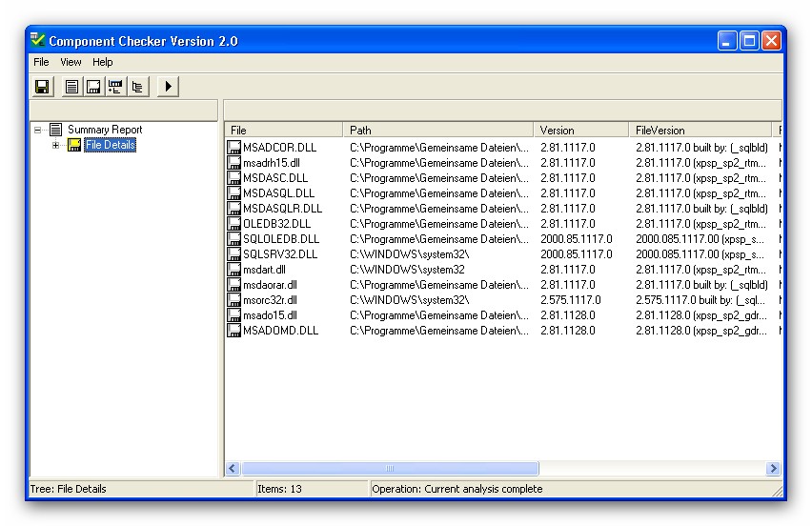Click the MSADOMD.DLL file icon
Viewport: 812px width, 526px height.
tap(234, 331)
